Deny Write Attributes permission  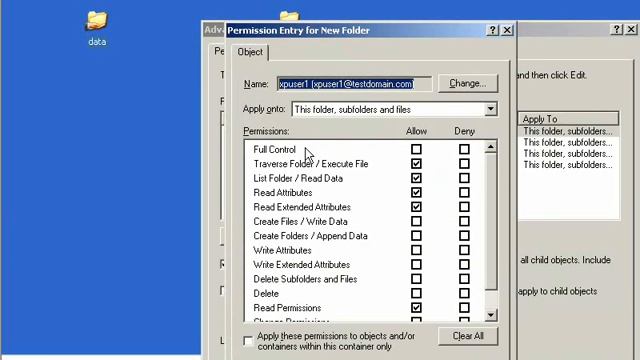point(464,250)
